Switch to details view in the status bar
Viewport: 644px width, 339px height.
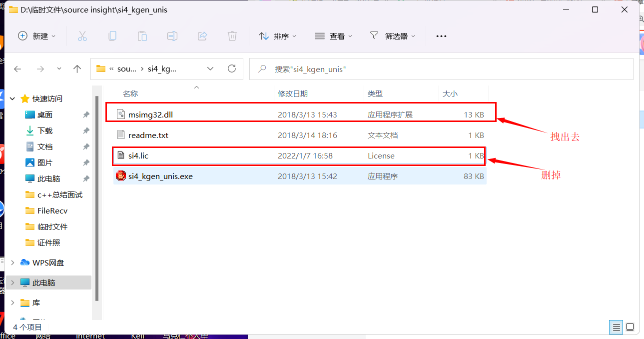(616, 327)
